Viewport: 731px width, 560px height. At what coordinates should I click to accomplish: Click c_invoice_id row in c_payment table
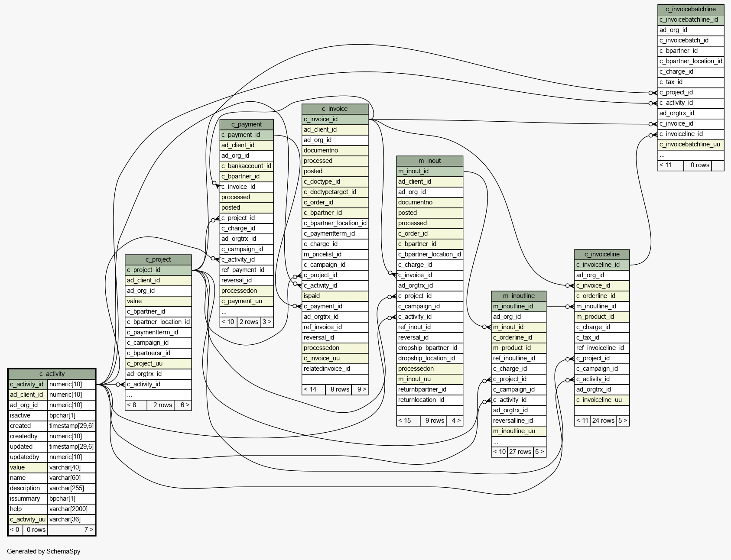[247, 187]
